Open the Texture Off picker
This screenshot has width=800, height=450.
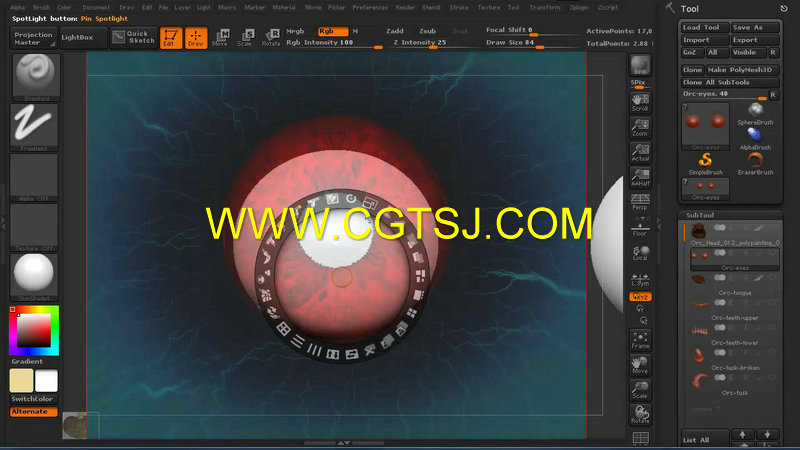pos(34,227)
